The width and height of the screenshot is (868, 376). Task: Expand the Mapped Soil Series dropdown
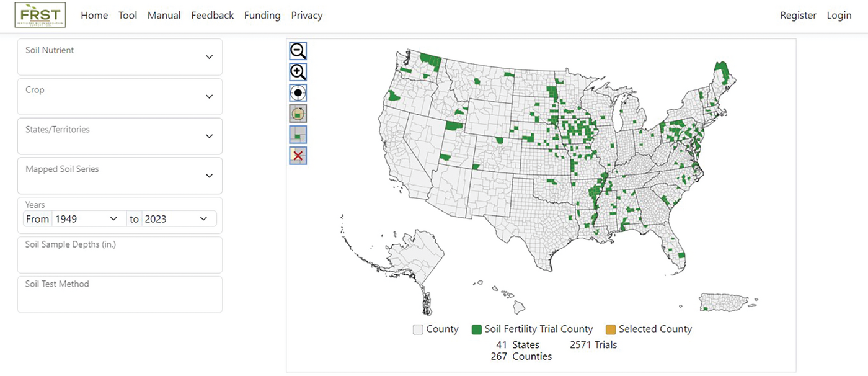pyautogui.click(x=120, y=176)
